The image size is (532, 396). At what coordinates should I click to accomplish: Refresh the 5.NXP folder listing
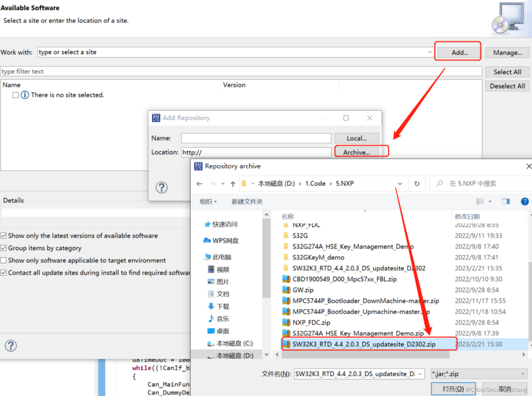[x=417, y=184]
